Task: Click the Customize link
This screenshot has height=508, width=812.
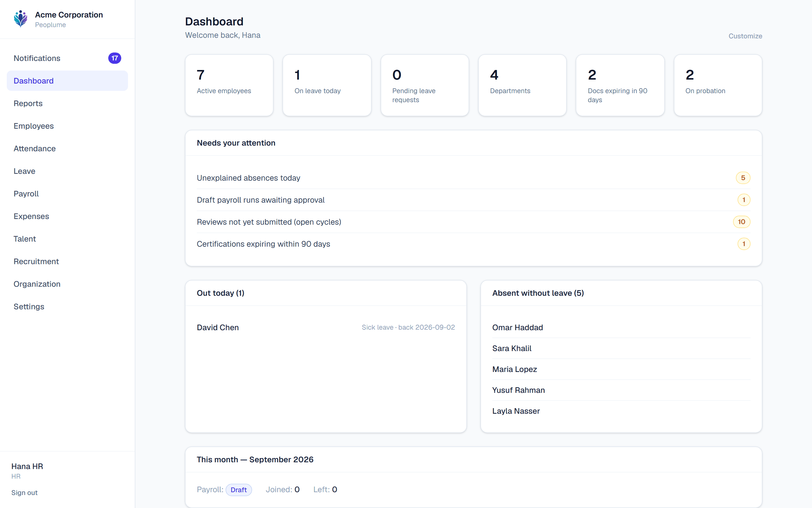Action: 745,36
